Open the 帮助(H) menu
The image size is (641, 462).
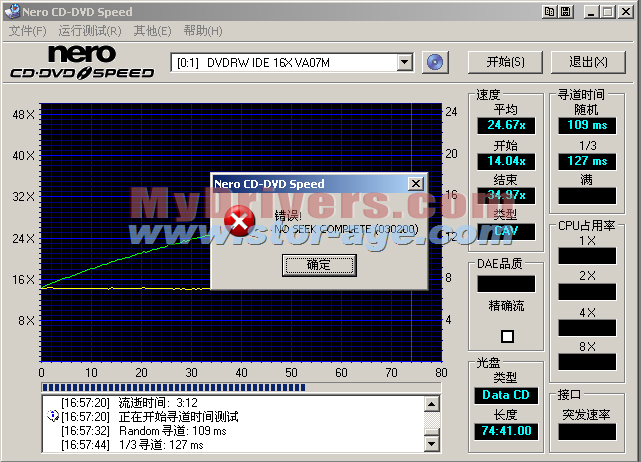point(203,31)
